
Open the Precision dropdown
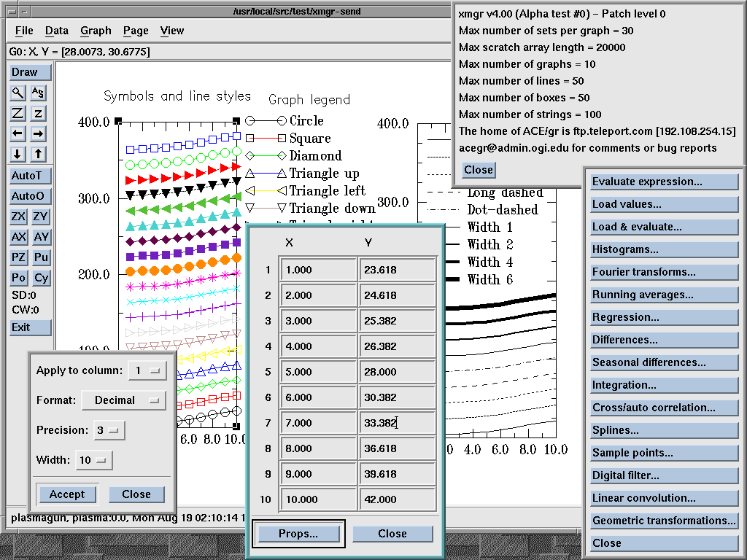109,430
